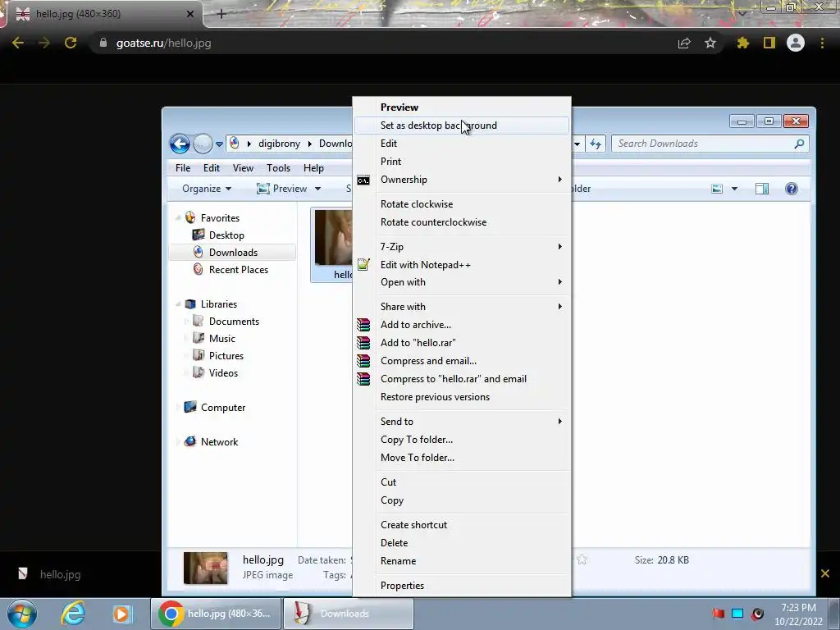
Task: Open the recent locations dropdown arrow
Action: [219, 144]
